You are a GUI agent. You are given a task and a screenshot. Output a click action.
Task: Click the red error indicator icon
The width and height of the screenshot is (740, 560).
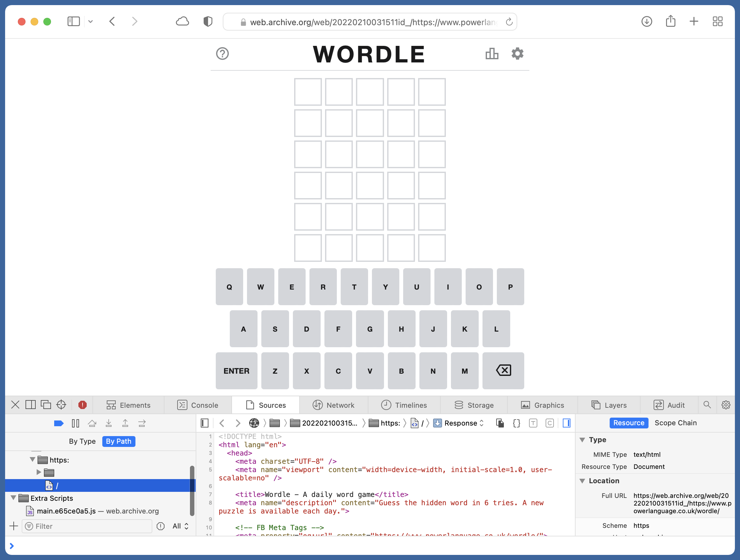82,405
